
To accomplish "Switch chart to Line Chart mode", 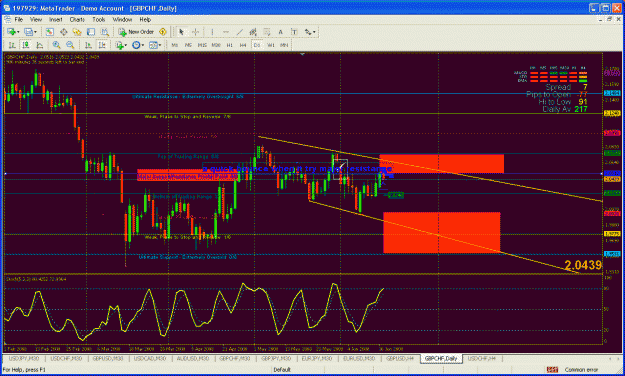I will pyautogui.click(x=39, y=45).
